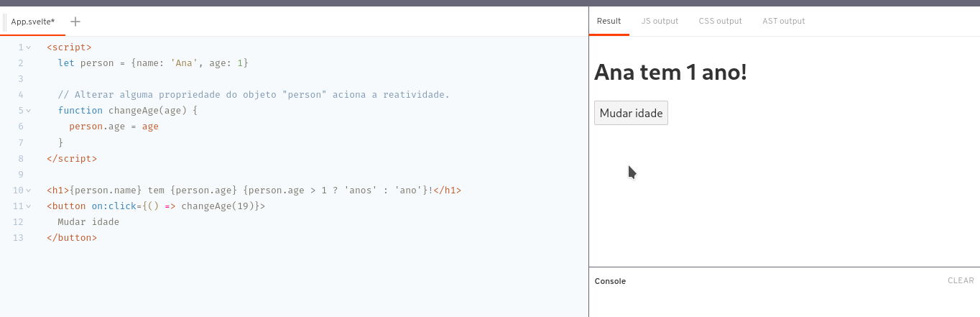Place cursor in 'let person' line
The height and width of the screenshot is (317, 980).
153,63
